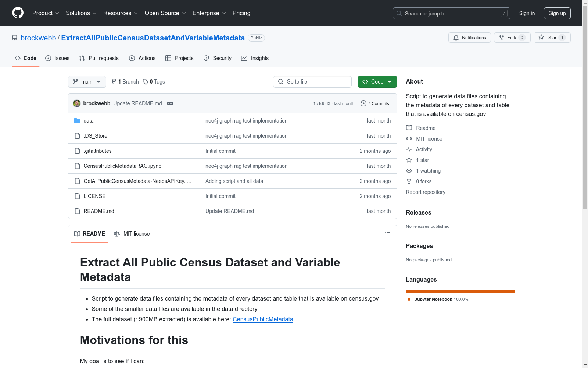Viewport: 588px width, 368px height.
Task: Open the README.md file in list
Action: [x=99, y=211]
